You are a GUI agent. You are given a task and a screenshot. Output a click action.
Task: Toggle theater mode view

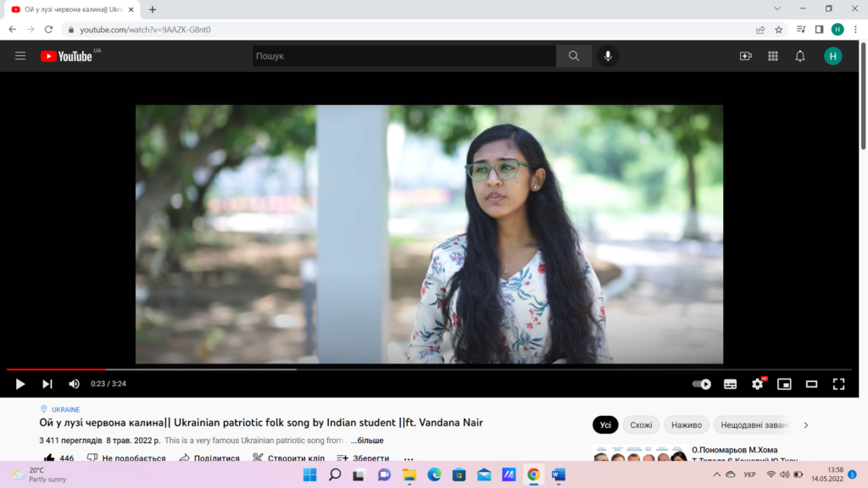click(811, 384)
